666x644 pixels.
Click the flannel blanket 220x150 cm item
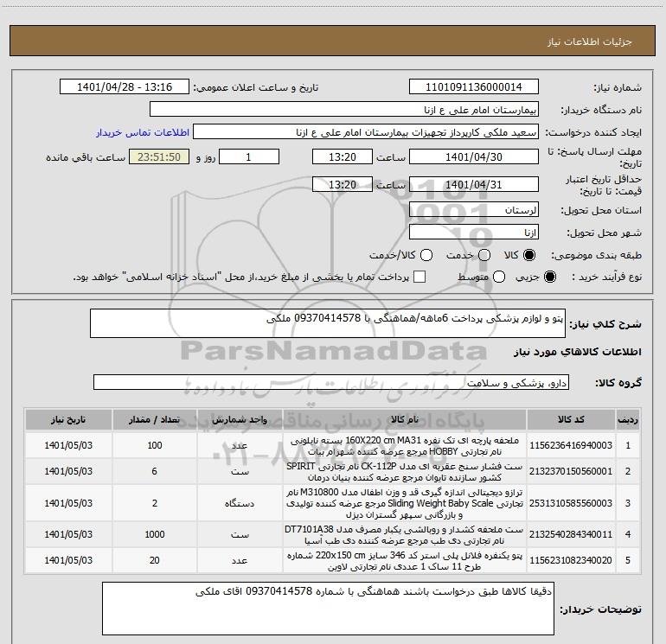[405, 561]
